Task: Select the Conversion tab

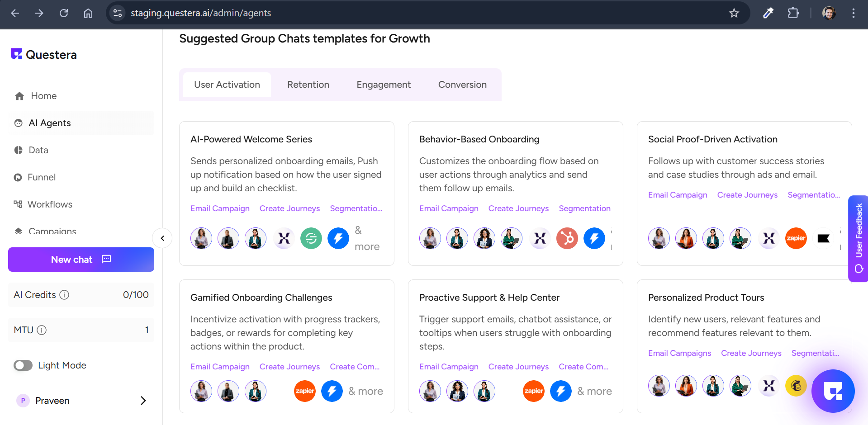Action: click(x=462, y=85)
